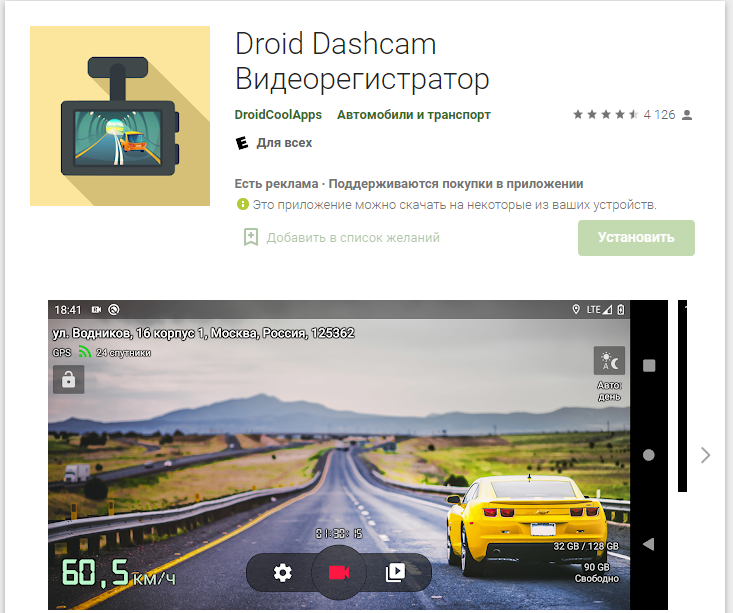The height and width of the screenshot is (613, 733).
Task: Click the recording status icon beside clock
Action: [x=97, y=310]
